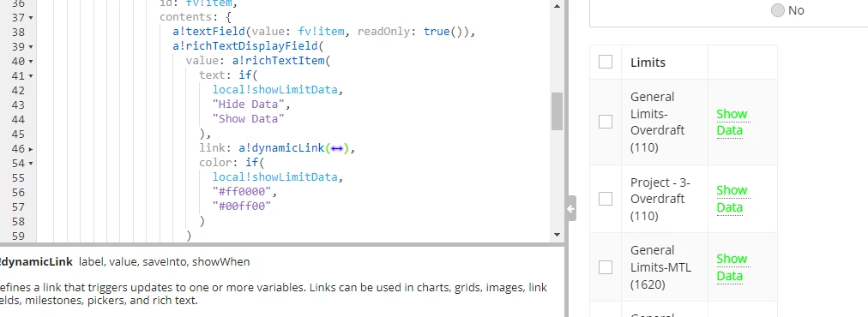The height and width of the screenshot is (317, 868).
Task: Collapse the code fold at line 40
Action: [x=30, y=62]
